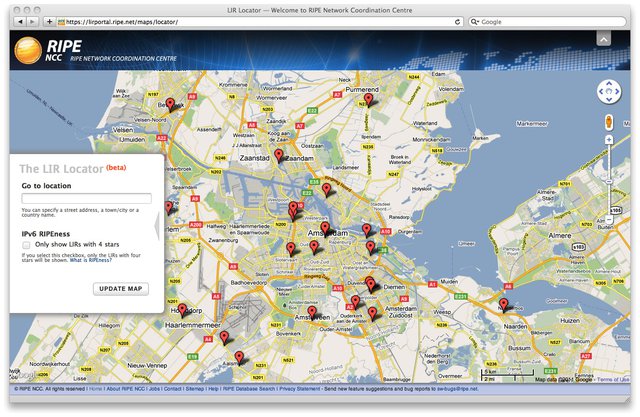The width and height of the screenshot is (640, 417).
Task: Open the Privacy Statement footer link
Action: pyautogui.click(x=300, y=389)
